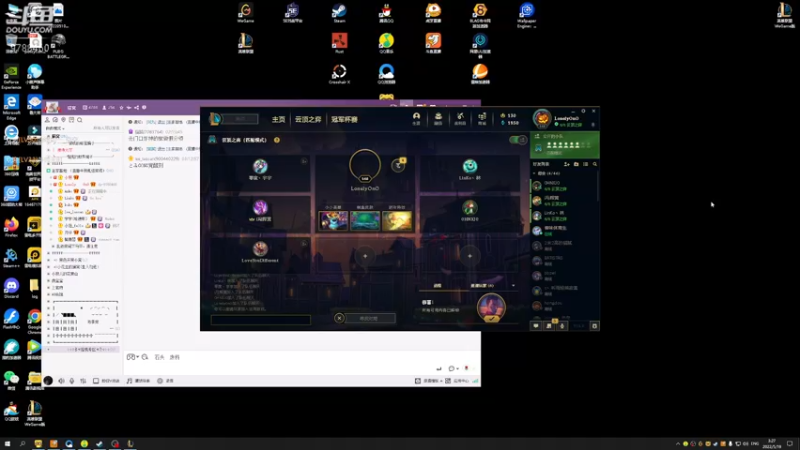The width and height of the screenshot is (800, 450).
Task: Click the tactician portrait with the checkmark in the lobby
Action: tap(491, 308)
